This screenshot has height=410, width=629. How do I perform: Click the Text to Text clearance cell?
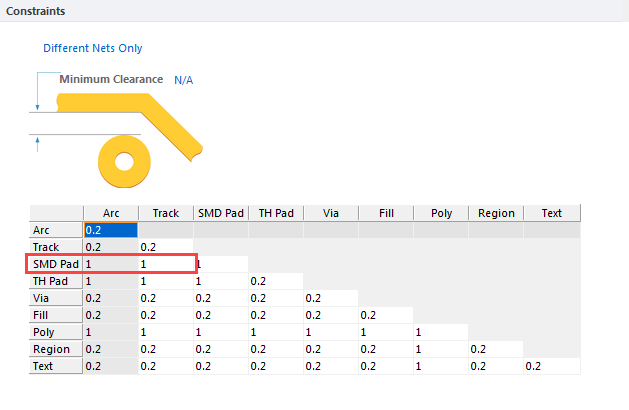551,366
